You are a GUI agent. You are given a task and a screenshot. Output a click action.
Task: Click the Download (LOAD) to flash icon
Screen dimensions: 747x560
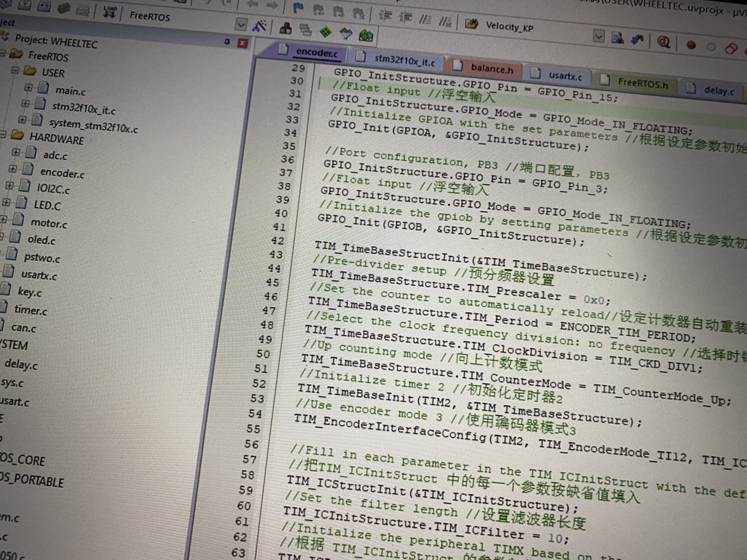(110, 12)
